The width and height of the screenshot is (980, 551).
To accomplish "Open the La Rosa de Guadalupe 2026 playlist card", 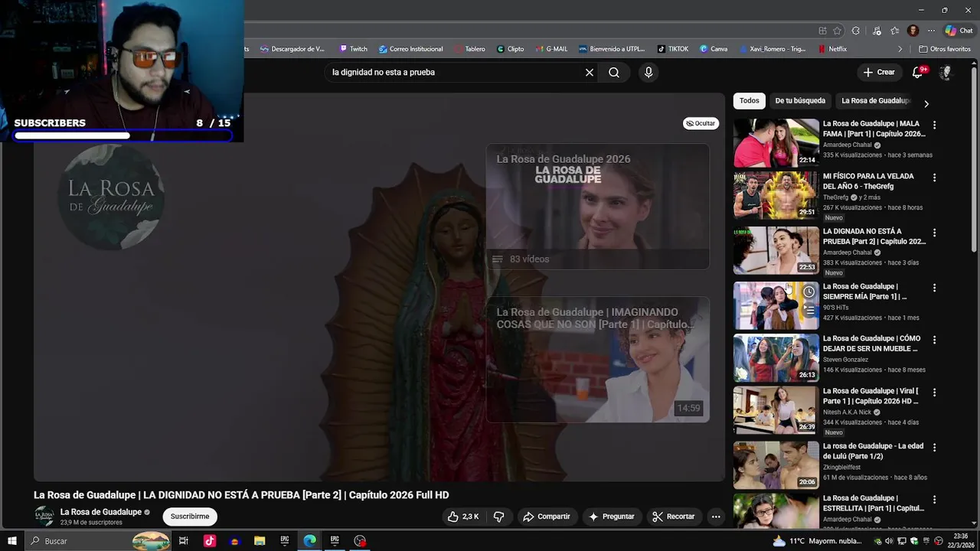I will [597, 207].
